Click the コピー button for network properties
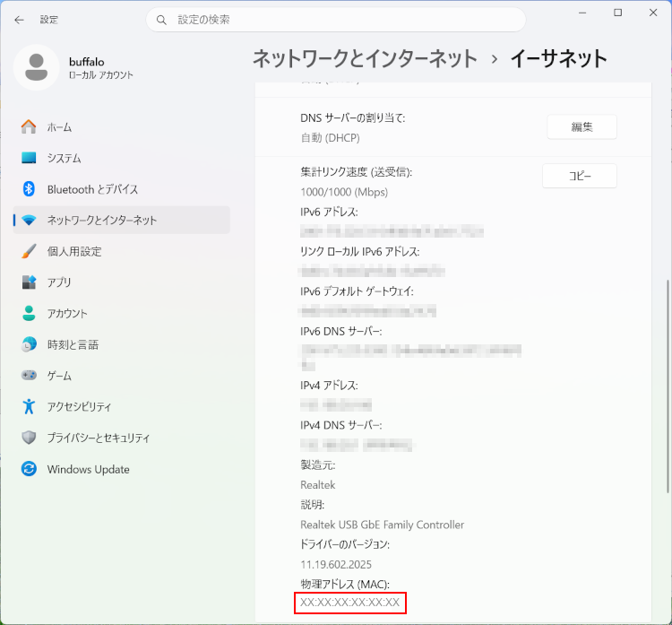Image resolution: width=672 pixels, height=625 pixels. click(580, 176)
